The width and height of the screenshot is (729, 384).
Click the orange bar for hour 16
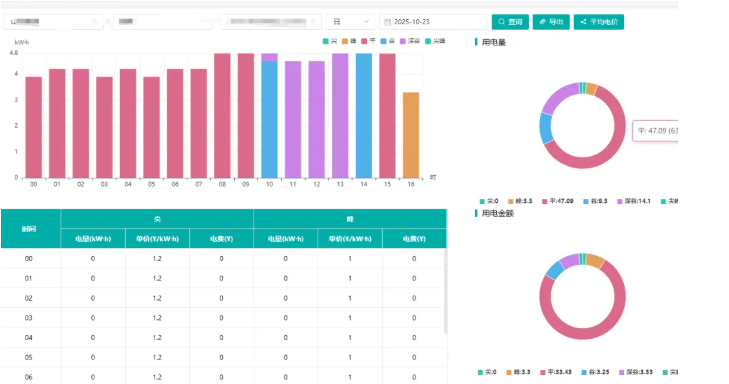411,135
